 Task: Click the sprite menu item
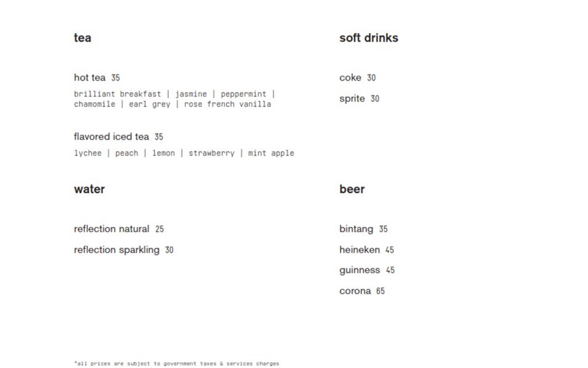click(352, 98)
